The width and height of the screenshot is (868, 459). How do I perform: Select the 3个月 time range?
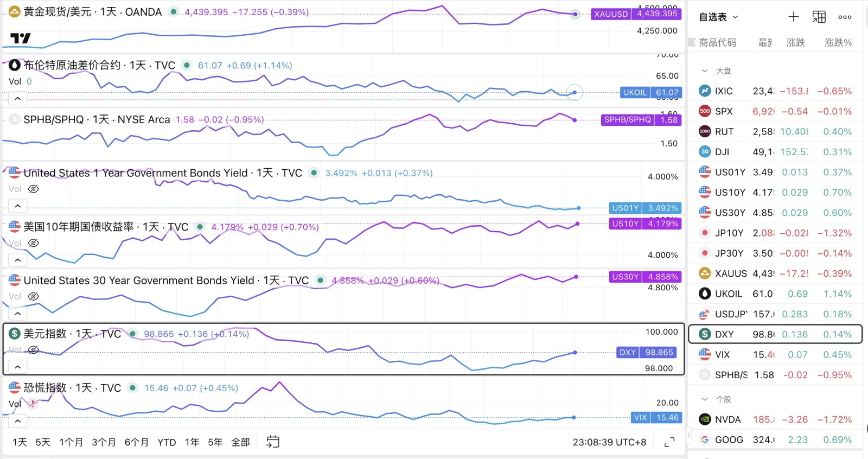coord(104,442)
